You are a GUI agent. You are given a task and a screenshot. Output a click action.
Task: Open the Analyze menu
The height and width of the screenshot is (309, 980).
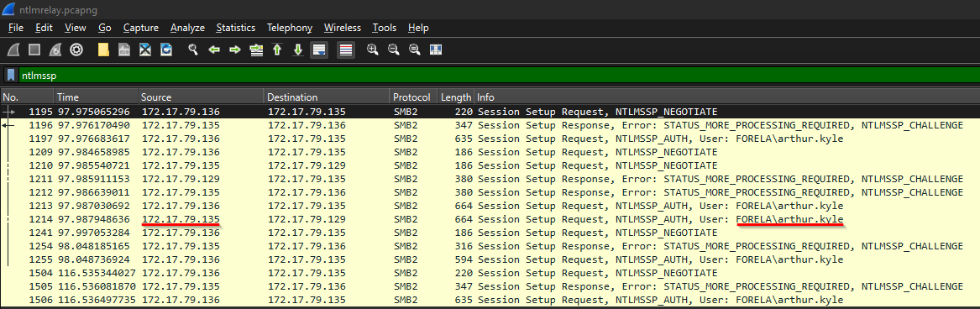coord(187,28)
